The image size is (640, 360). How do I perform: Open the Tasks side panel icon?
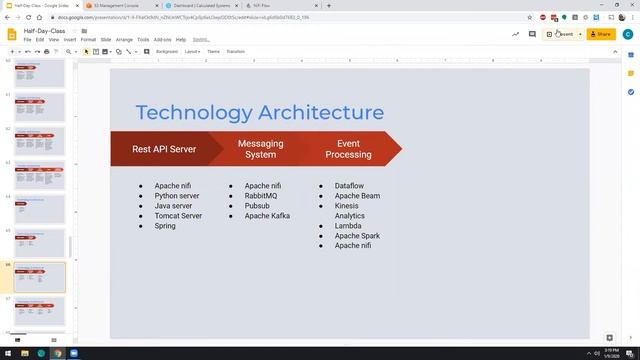click(631, 92)
